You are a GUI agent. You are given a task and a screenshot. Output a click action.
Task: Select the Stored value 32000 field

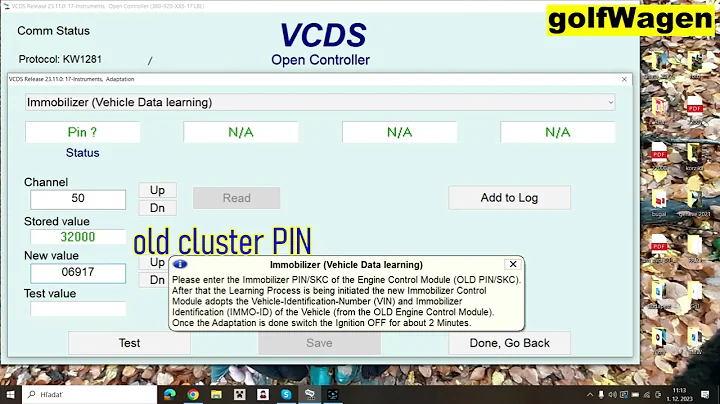point(78,237)
